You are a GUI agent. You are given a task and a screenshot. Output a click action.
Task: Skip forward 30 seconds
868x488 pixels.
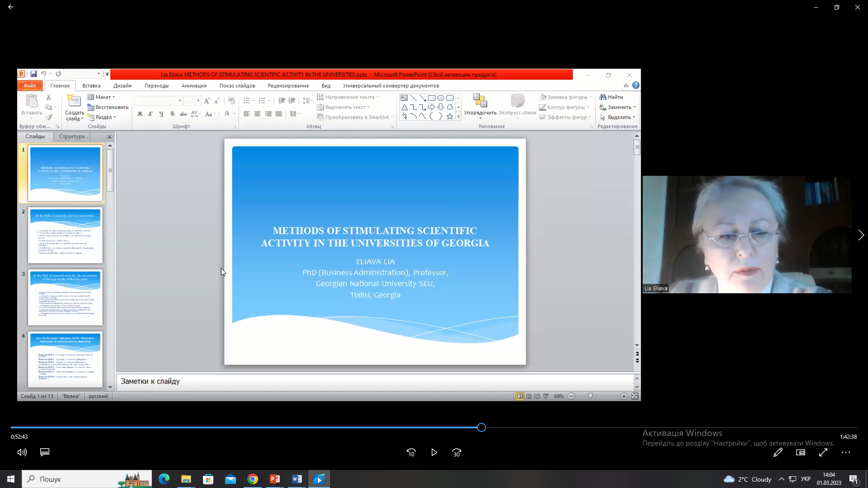pyautogui.click(x=457, y=452)
